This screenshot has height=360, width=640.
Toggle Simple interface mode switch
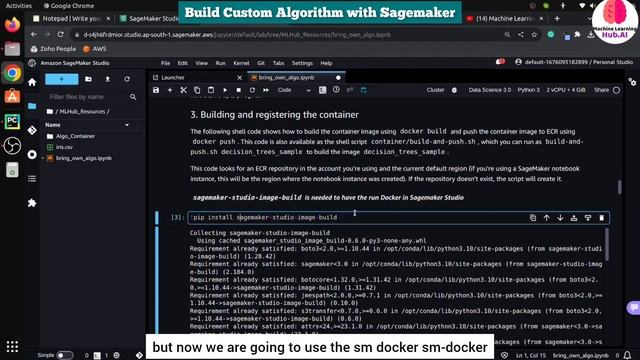pyautogui.click(x=64, y=356)
